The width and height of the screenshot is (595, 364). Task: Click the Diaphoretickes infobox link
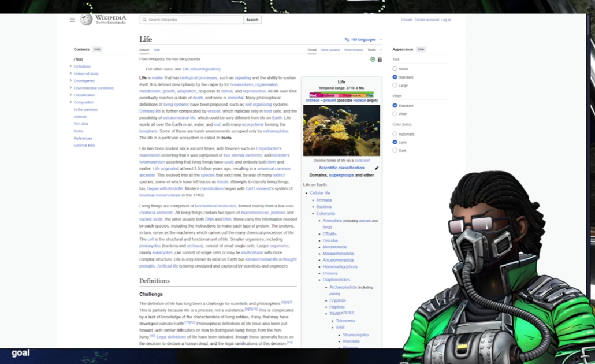(x=336, y=280)
